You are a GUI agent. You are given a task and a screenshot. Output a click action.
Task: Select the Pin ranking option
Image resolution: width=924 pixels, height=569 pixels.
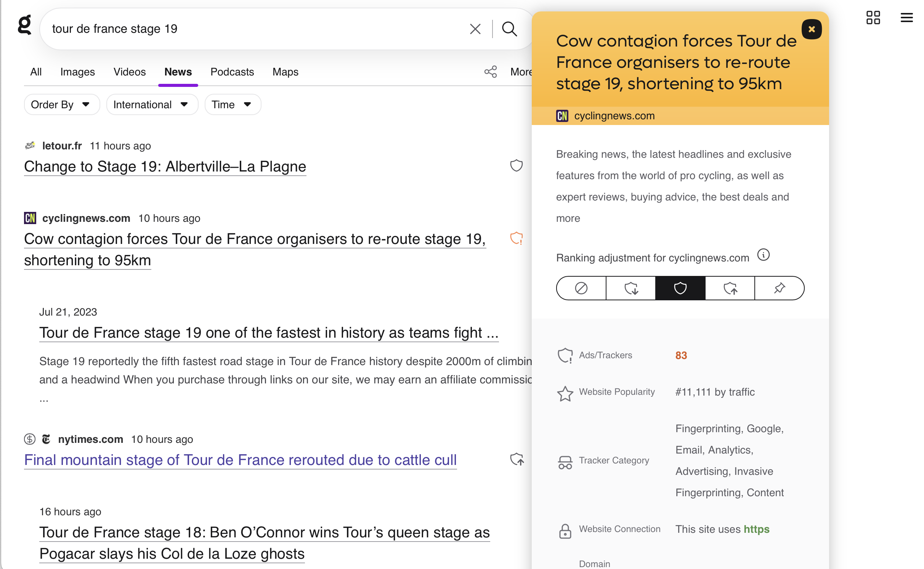780,288
